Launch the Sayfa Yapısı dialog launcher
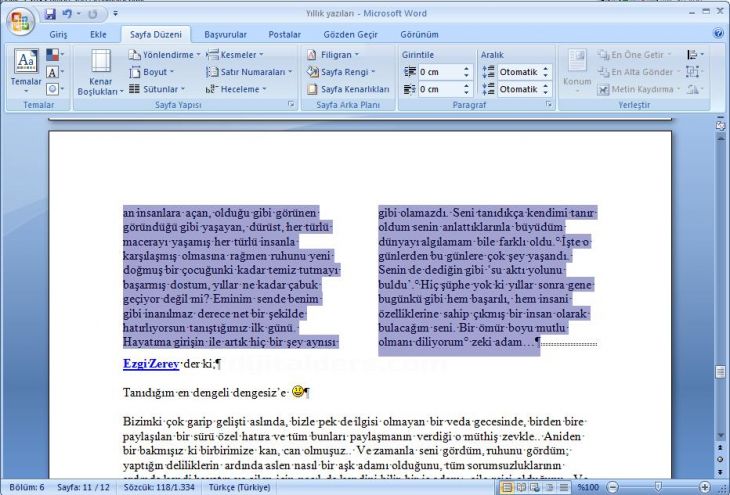This screenshot has width=730, height=495. [291, 105]
